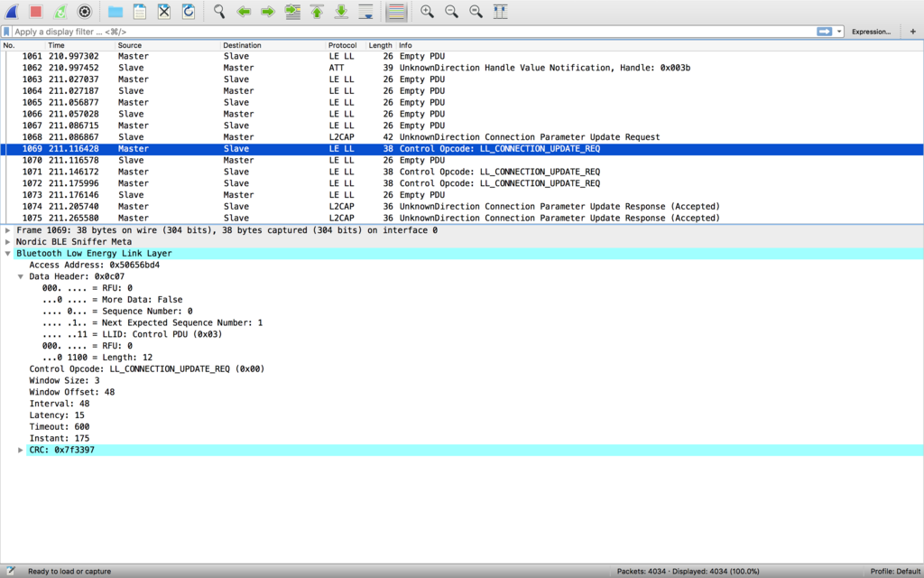
Task: Open capture options gear icon
Action: pyautogui.click(x=85, y=11)
